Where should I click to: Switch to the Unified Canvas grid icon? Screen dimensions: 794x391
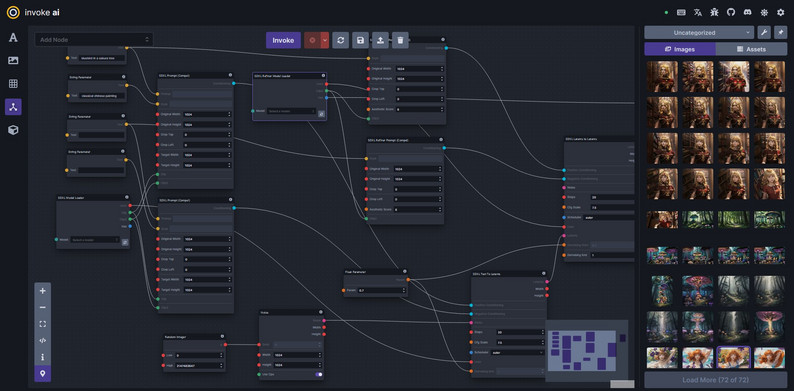(13, 84)
